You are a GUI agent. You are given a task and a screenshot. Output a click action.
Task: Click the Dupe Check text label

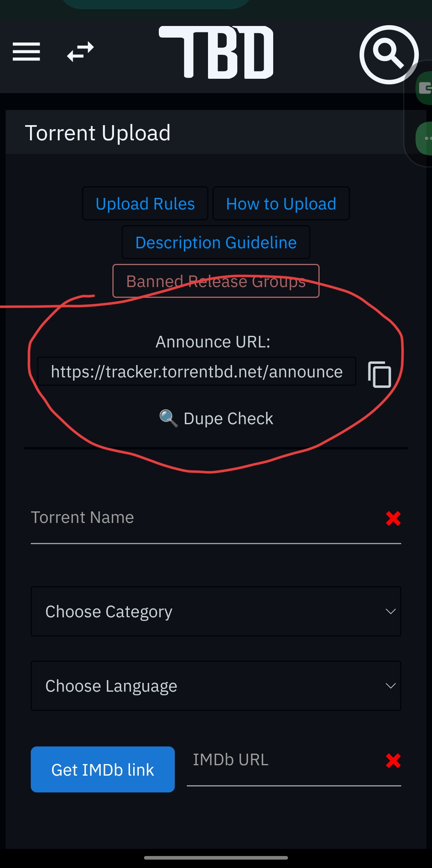click(228, 419)
